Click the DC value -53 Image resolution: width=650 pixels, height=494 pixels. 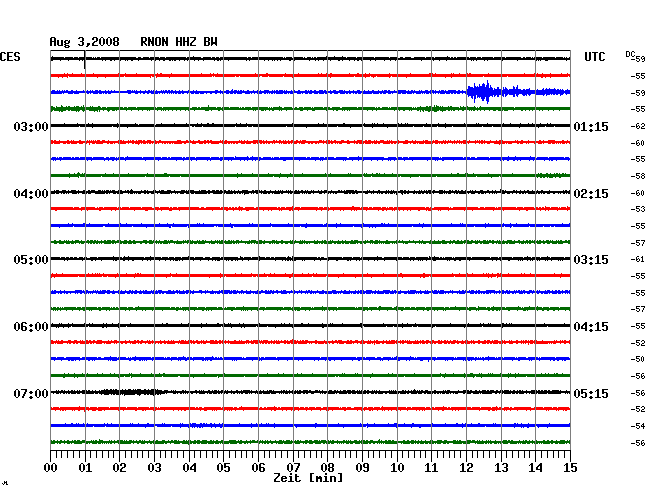638,209
